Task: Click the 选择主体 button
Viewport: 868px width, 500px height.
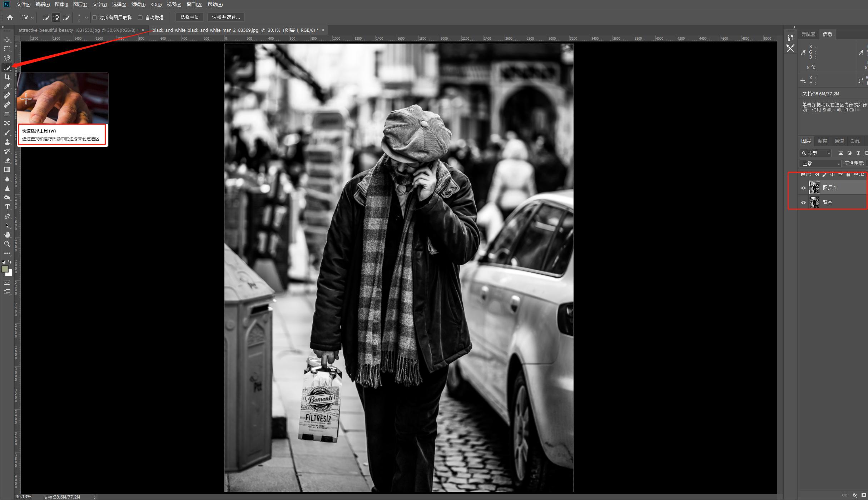Action: pyautogui.click(x=189, y=17)
